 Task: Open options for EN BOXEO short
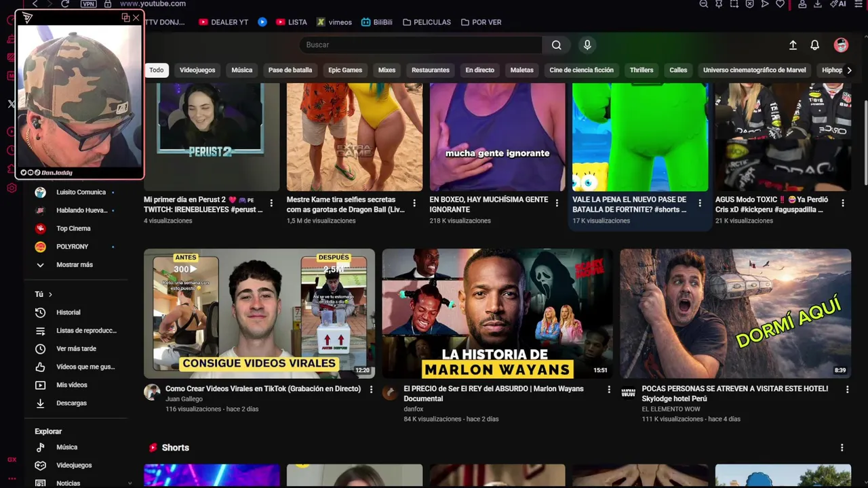pos(557,203)
